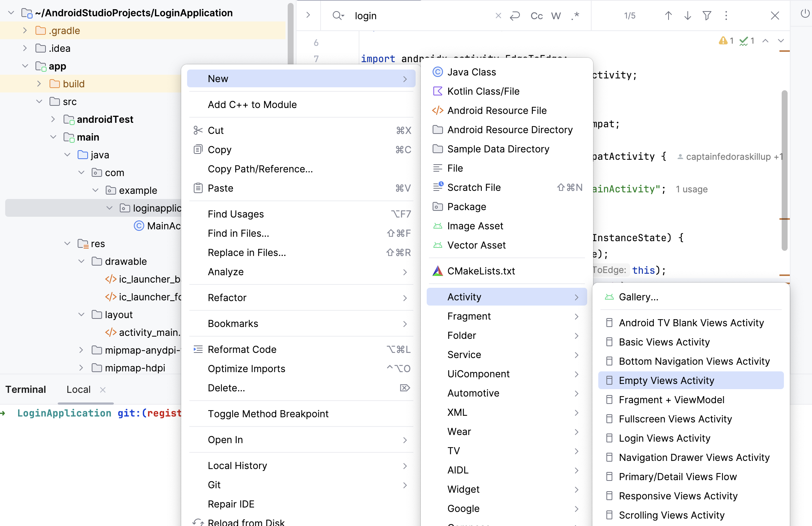Toggle regex (.*) search option

(x=575, y=16)
